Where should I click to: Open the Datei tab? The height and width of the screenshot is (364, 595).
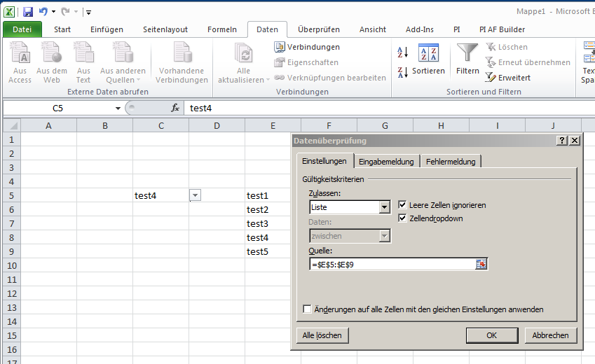pyautogui.click(x=22, y=29)
